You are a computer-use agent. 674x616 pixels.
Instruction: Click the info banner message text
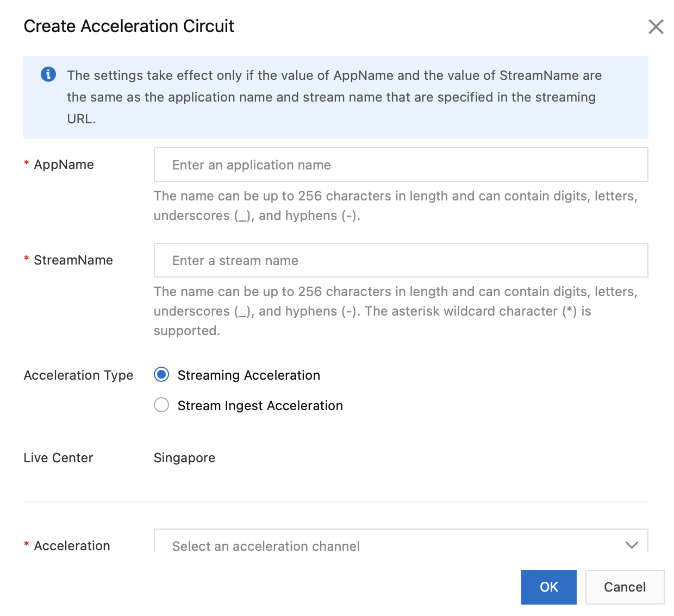(x=334, y=97)
